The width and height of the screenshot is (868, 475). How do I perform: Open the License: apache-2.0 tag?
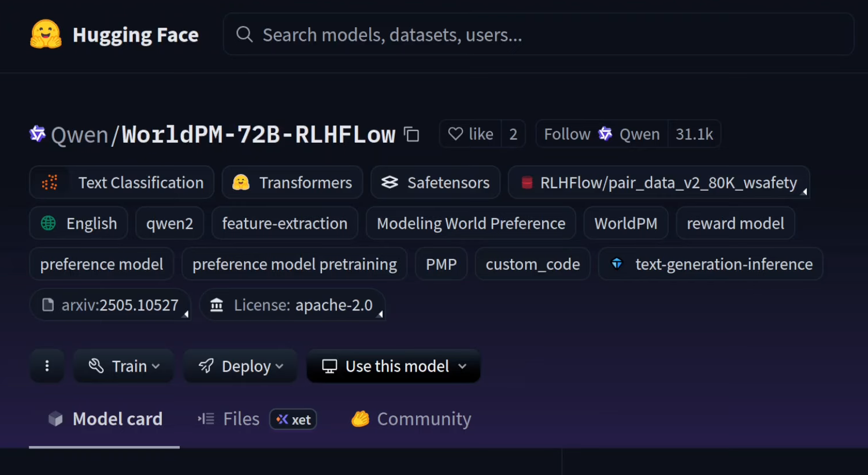coord(292,305)
